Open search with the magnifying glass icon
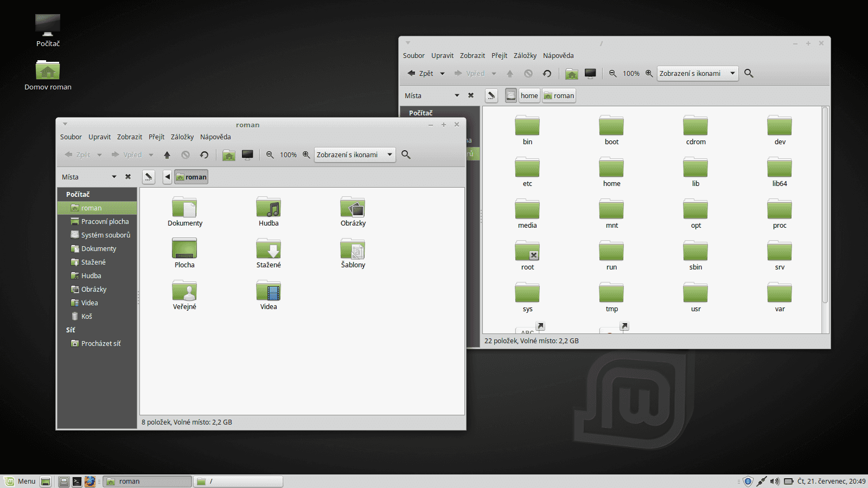Screen dimensions: 868x488 406,155
